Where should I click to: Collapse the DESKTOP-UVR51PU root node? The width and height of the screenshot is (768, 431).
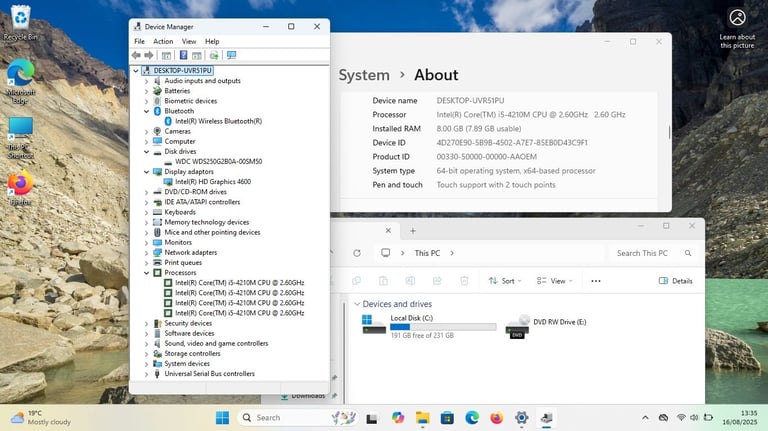136,71
